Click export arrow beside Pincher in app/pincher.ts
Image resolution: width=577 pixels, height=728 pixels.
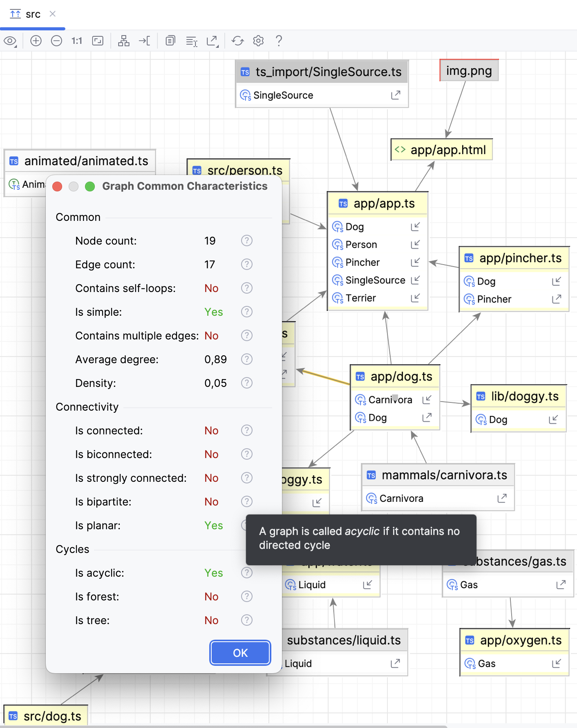click(557, 299)
